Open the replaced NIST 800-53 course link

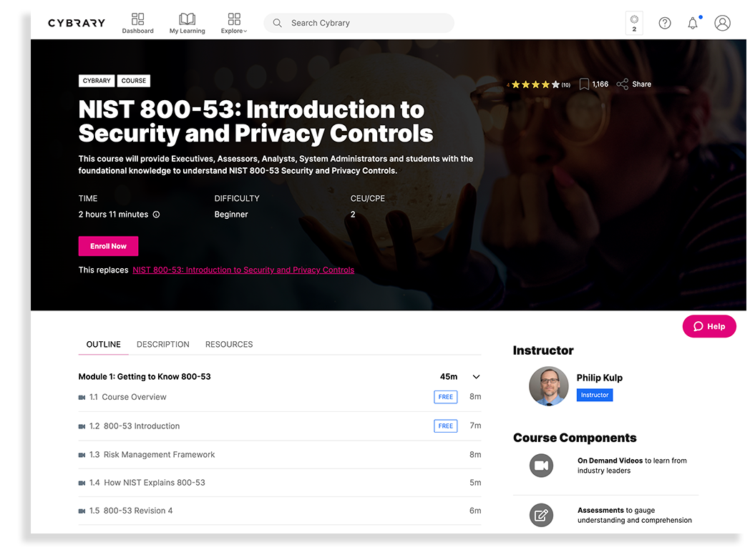point(243,270)
